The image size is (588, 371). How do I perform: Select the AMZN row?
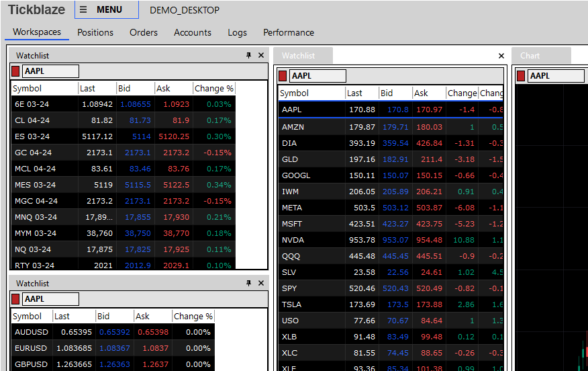click(x=391, y=127)
